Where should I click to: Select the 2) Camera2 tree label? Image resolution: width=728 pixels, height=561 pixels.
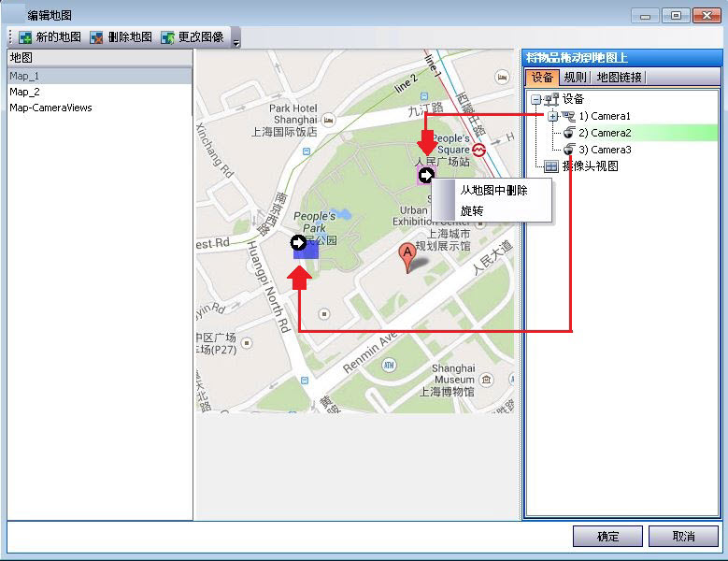(605, 133)
